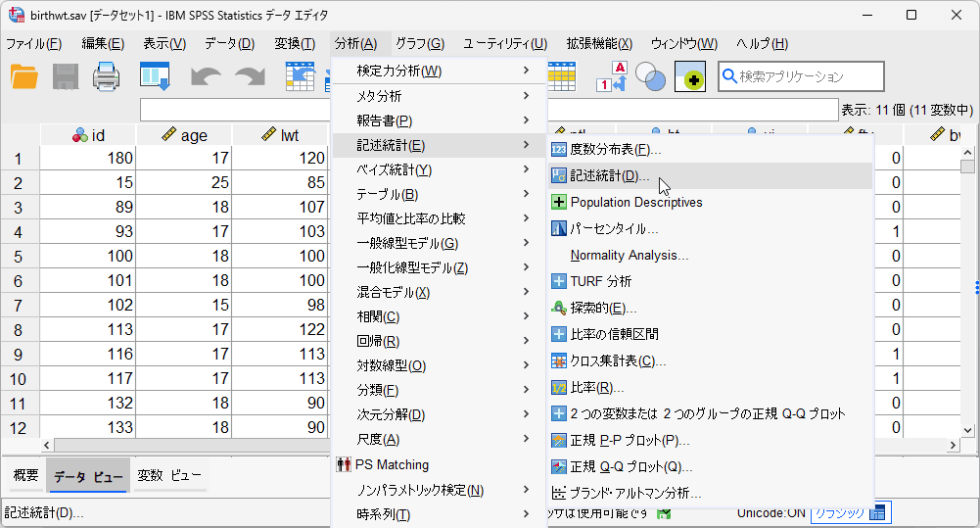Select 比率の信頼区間 entry
Viewport: 980px width, 528px height.
tap(710, 334)
